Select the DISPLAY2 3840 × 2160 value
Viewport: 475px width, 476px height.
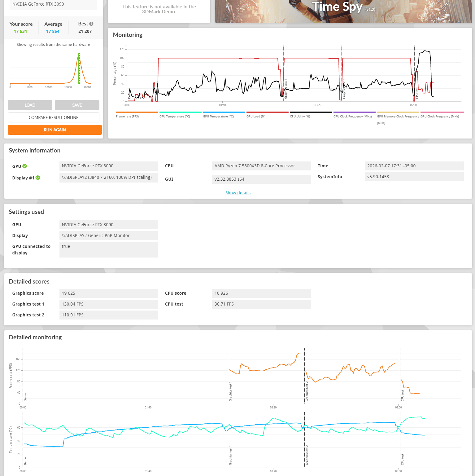(x=109, y=178)
